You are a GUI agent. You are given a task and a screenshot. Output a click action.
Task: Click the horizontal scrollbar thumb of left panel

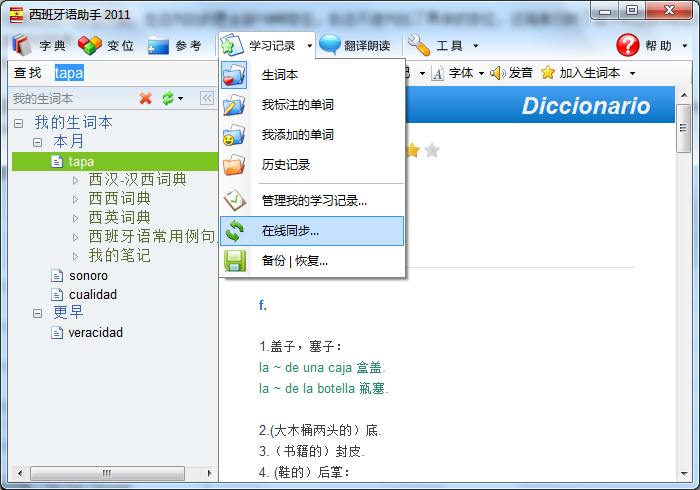tap(107, 473)
